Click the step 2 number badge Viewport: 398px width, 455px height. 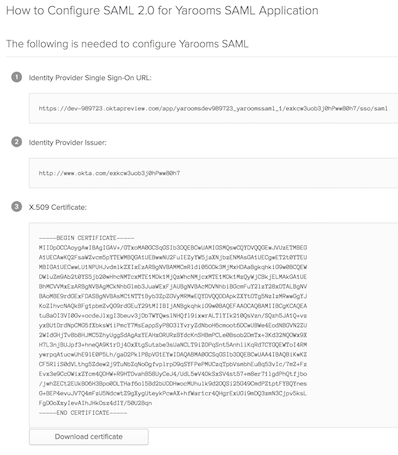pyautogui.click(x=17, y=142)
